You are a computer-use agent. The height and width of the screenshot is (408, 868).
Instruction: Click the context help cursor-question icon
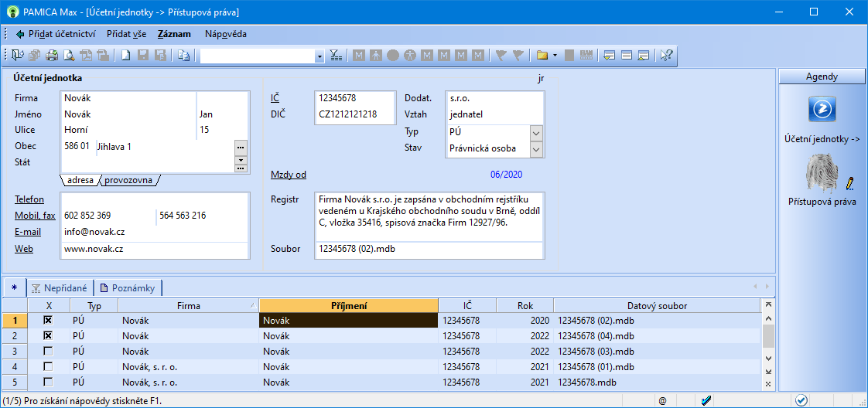667,55
